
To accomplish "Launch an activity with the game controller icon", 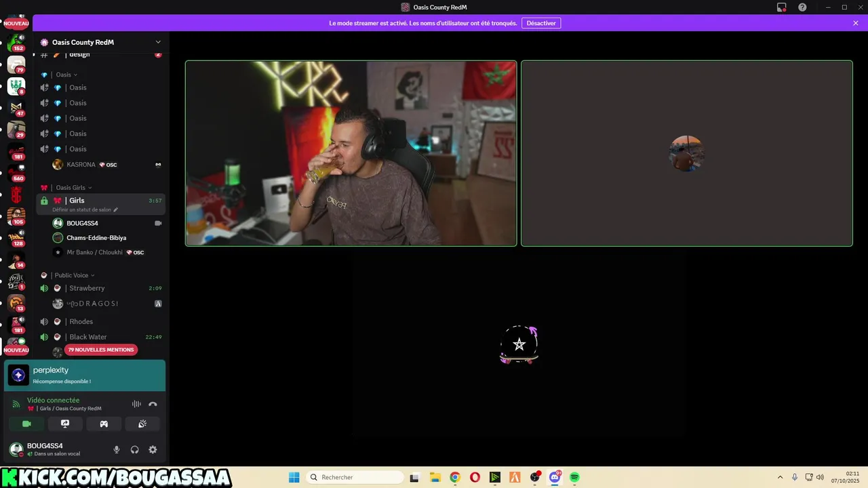I will (104, 424).
